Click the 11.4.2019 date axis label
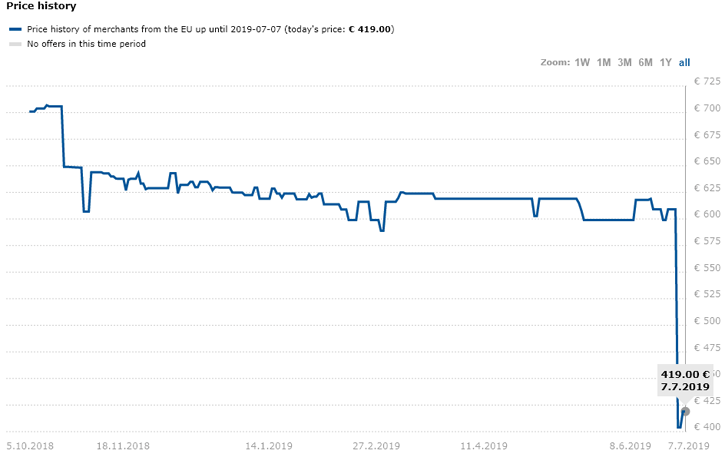The height and width of the screenshot is (457, 725). tap(484, 446)
